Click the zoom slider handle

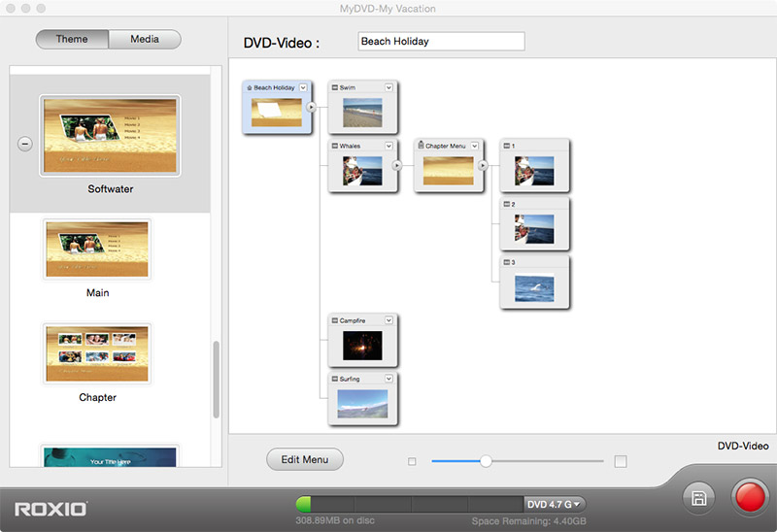tap(486, 461)
